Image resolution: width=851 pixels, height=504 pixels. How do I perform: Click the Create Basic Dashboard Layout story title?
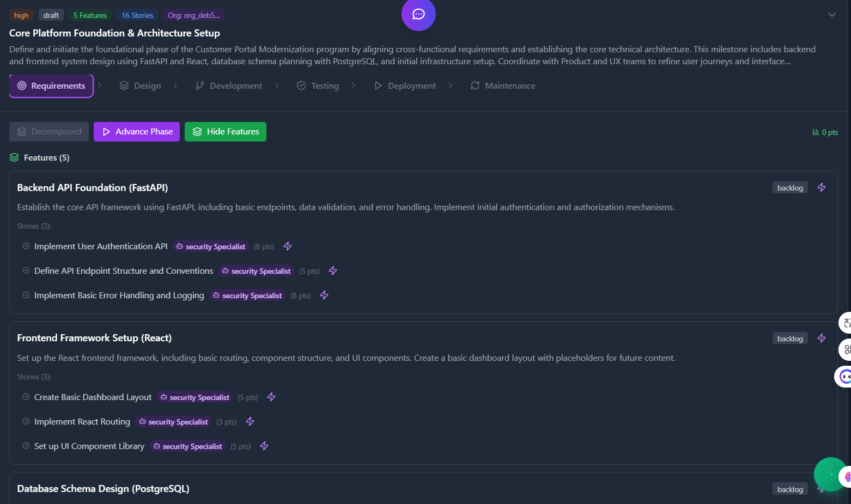93,397
